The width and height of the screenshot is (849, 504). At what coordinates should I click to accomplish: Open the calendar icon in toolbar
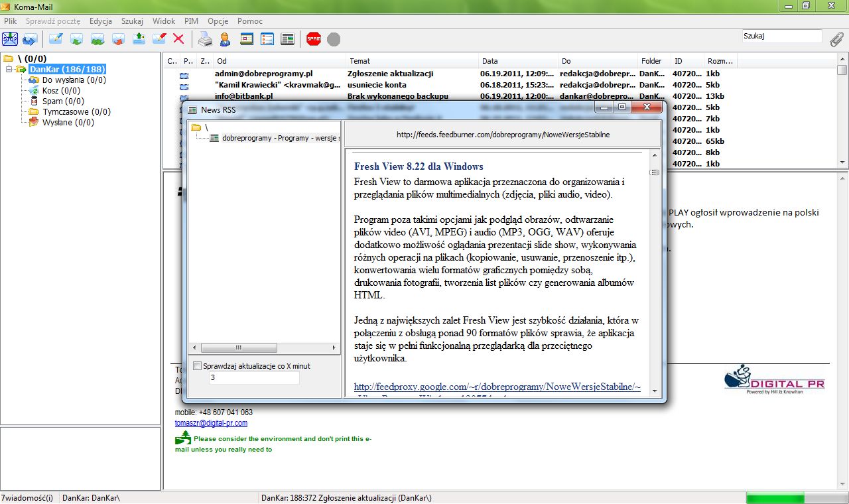pyautogui.click(x=247, y=39)
